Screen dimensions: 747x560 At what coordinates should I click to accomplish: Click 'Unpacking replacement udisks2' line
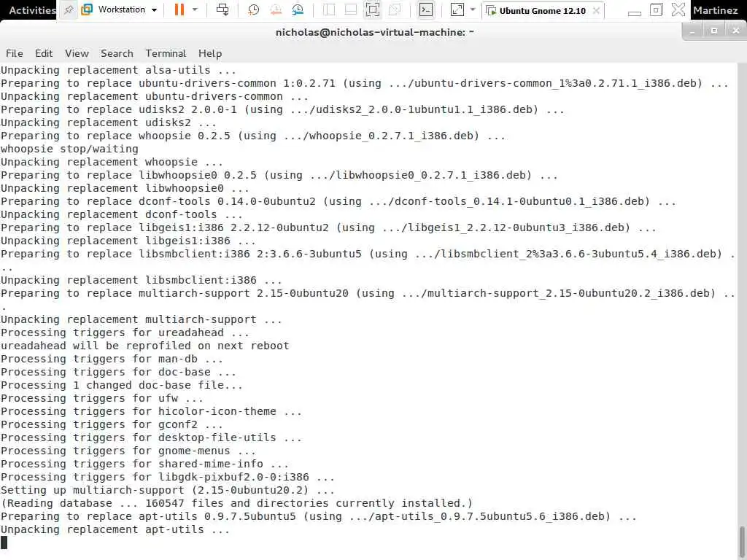108,122
